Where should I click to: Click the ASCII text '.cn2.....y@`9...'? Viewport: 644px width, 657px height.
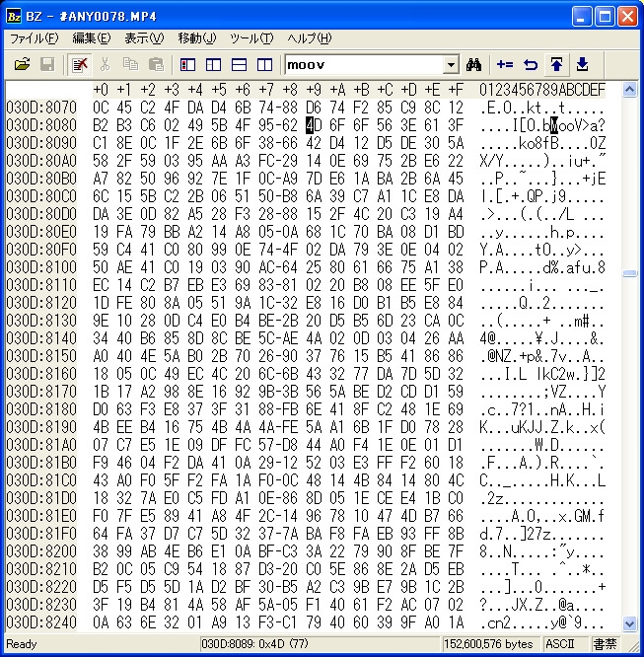tap(542, 622)
